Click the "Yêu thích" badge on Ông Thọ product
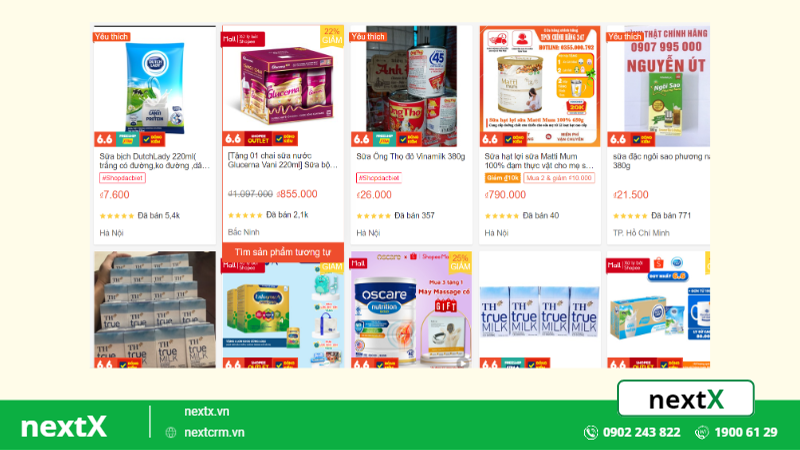The height and width of the screenshot is (450, 800). point(368,37)
